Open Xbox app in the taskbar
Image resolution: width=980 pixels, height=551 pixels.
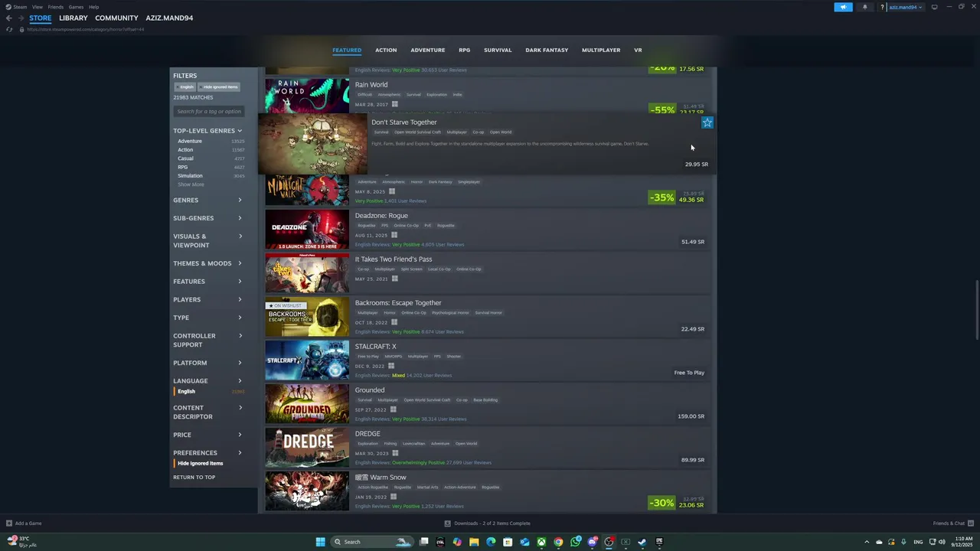[x=541, y=542]
